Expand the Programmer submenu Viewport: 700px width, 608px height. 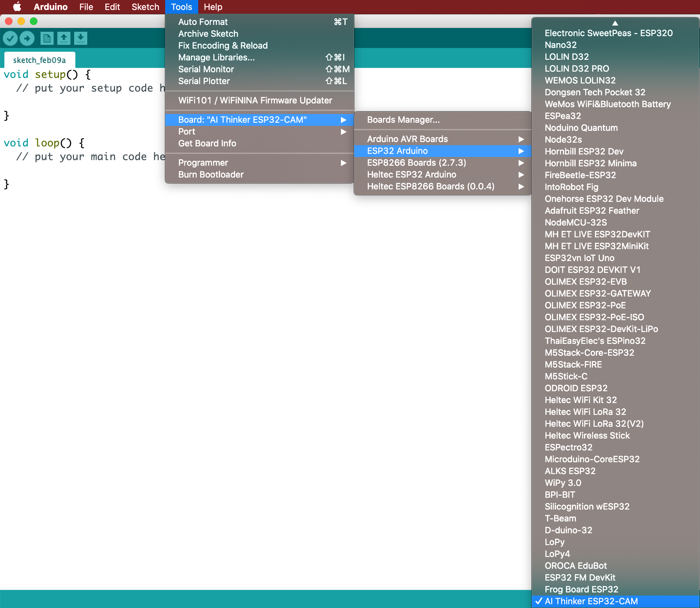point(259,163)
